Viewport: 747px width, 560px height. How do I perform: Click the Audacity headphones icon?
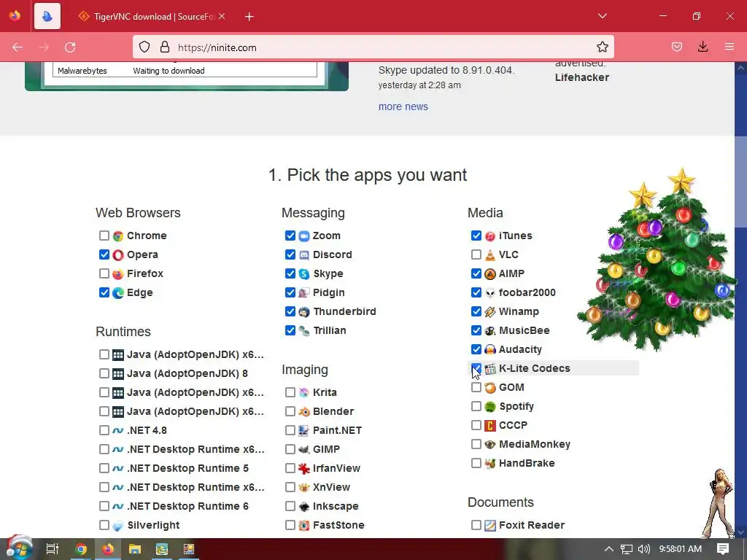[x=490, y=349]
